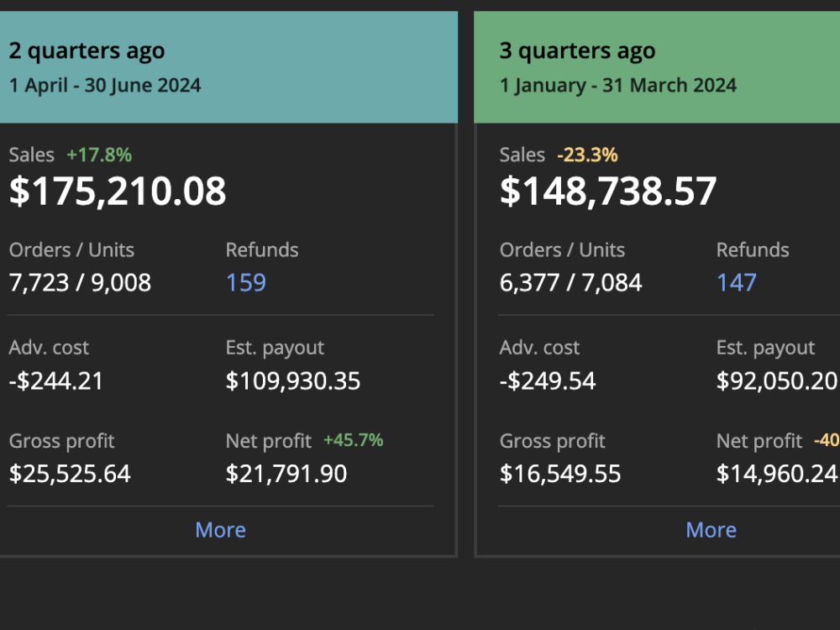Click date range 1 April - 30 June 2024

pyautogui.click(x=105, y=85)
